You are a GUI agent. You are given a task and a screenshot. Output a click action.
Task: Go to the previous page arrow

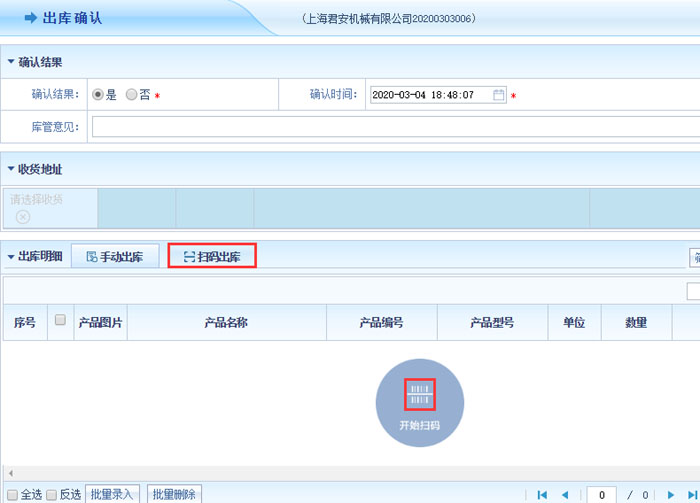pos(565,494)
